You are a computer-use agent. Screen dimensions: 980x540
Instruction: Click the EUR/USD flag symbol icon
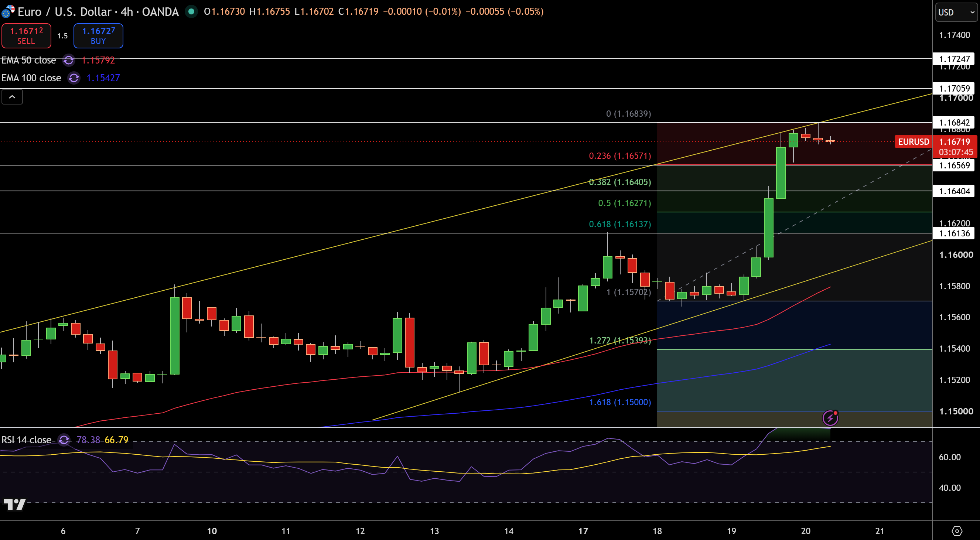(8, 11)
